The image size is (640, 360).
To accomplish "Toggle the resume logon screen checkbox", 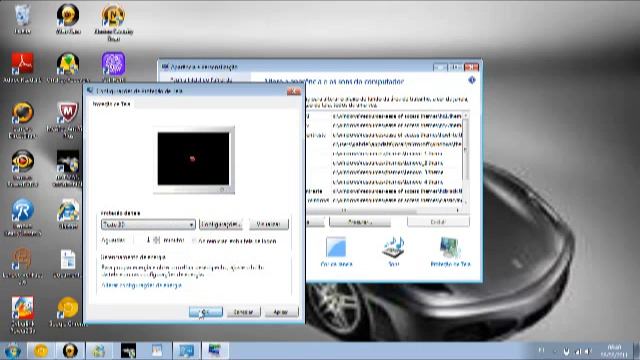I will (x=194, y=241).
